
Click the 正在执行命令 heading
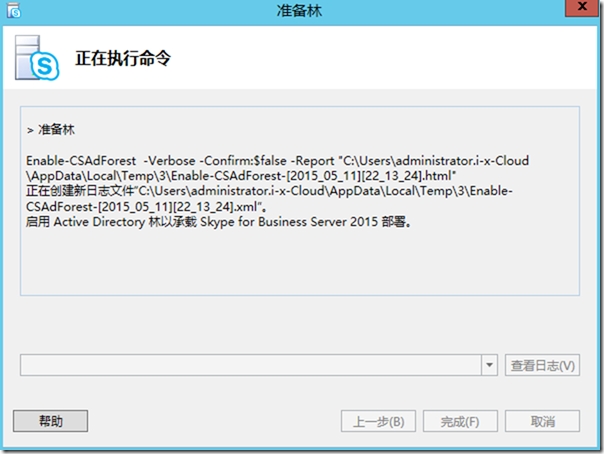[x=123, y=59]
